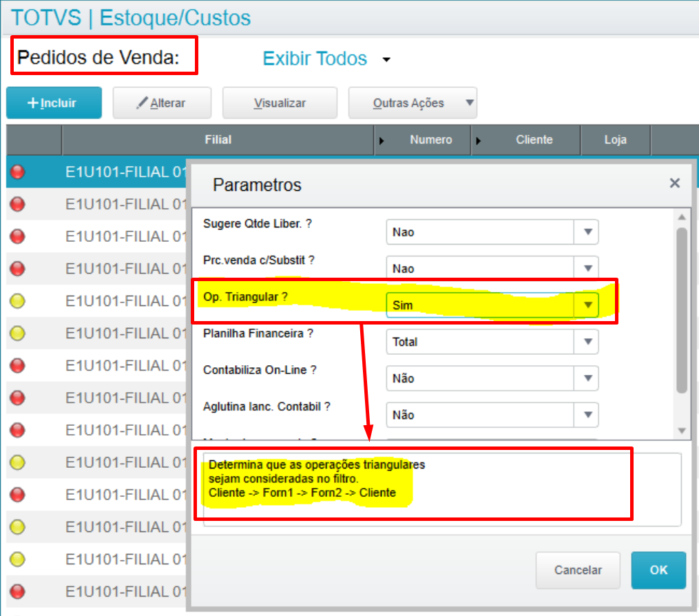The image size is (699, 616).
Task: Open the Outras Ações menu button
Action: click(x=413, y=103)
